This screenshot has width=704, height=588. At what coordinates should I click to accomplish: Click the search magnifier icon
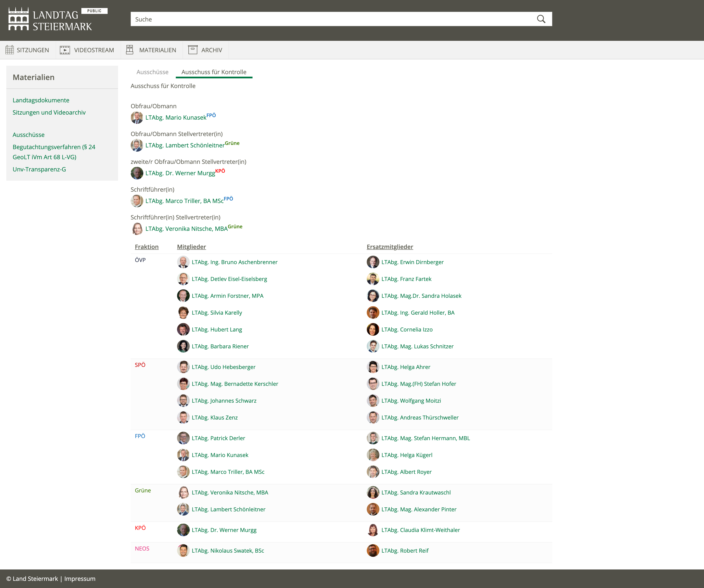541,19
